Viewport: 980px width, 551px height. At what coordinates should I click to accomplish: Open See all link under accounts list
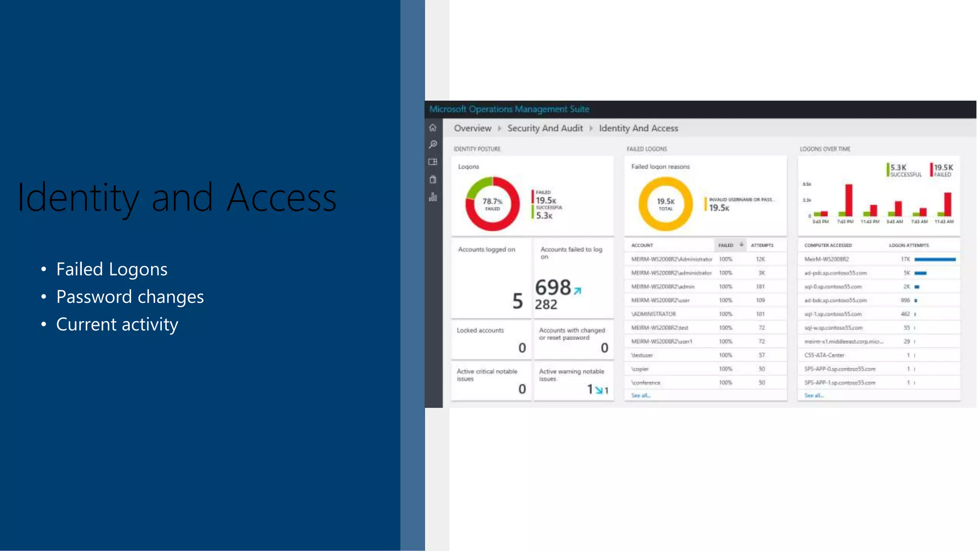click(x=640, y=396)
